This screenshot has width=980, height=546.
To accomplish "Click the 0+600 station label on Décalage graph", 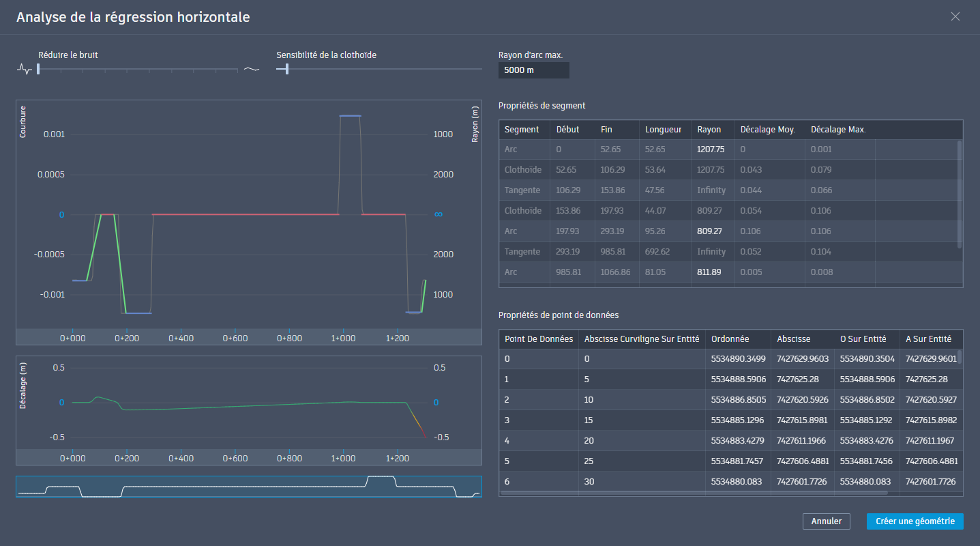I will pyautogui.click(x=235, y=459).
